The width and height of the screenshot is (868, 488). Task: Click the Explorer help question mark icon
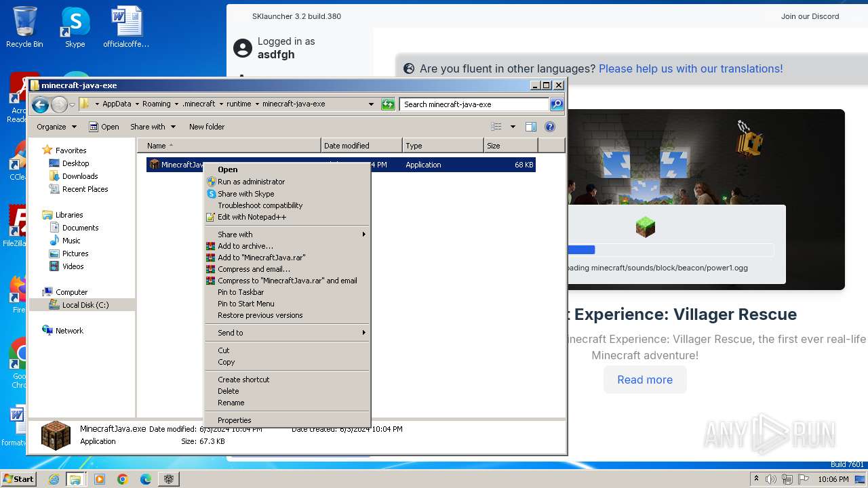[x=550, y=127]
